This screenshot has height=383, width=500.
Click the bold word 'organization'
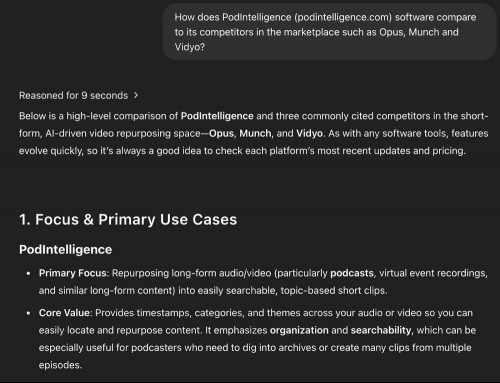[x=299, y=330]
